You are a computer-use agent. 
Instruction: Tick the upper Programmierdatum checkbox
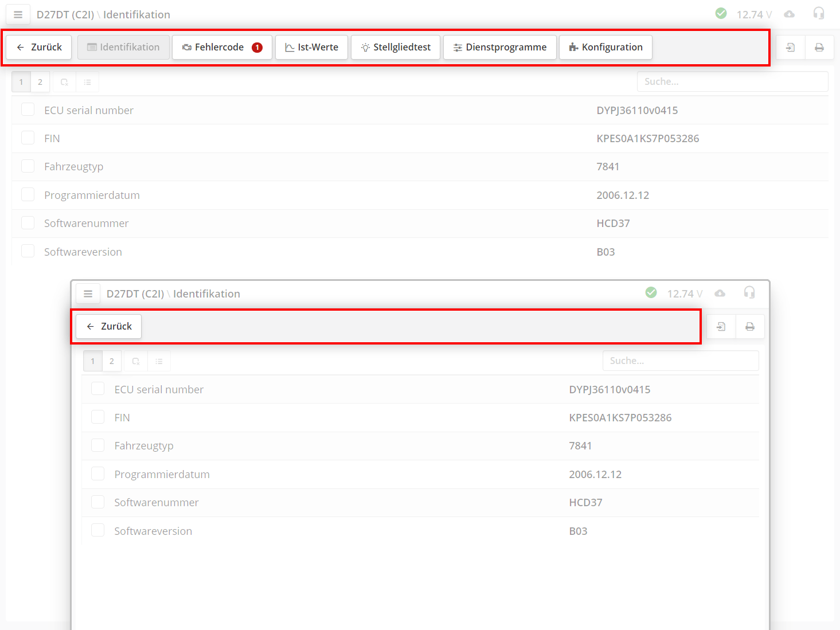point(28,194)
